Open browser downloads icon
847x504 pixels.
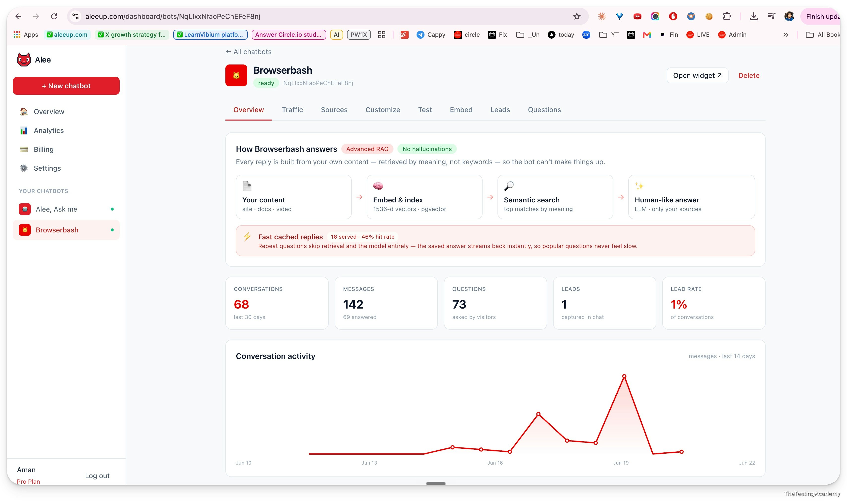[753, 16]
